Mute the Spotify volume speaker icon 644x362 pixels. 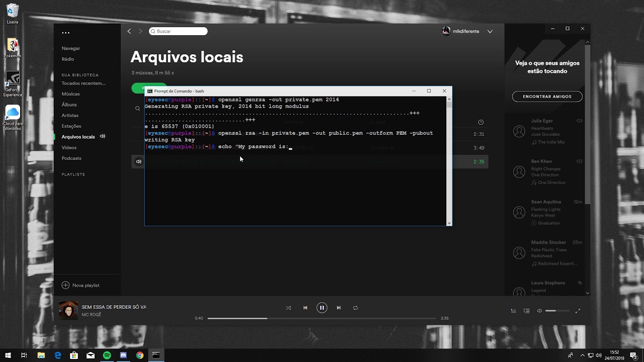click(x=539, y=311)
